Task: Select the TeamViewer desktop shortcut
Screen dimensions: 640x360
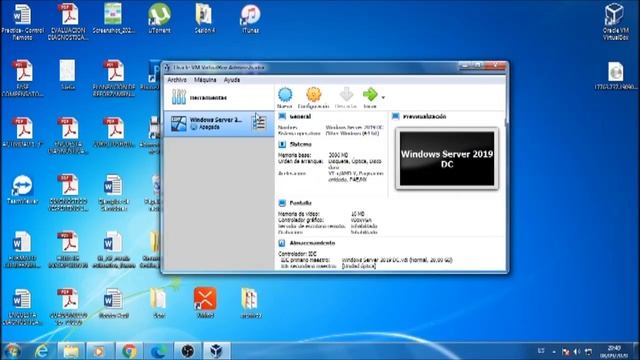Action: [x=22, y=189]
